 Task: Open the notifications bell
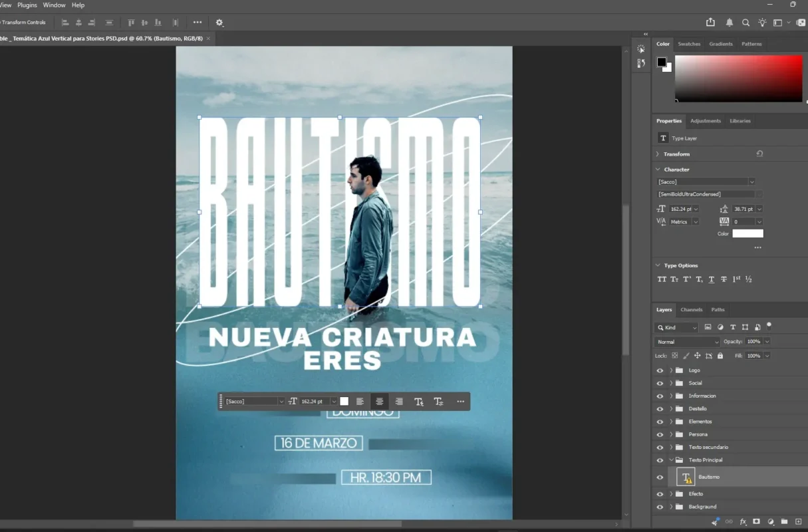point(730,23)
